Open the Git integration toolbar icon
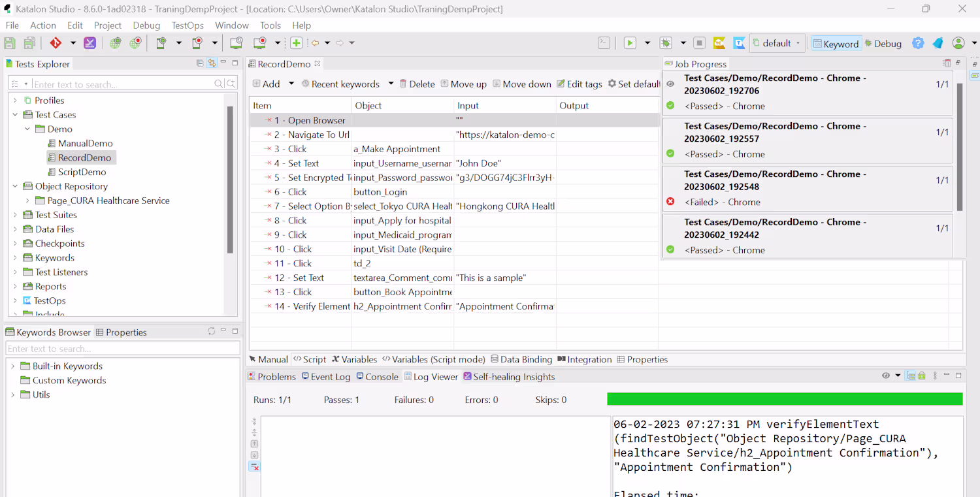Viewport: 980px width, 497px height. 56,43
